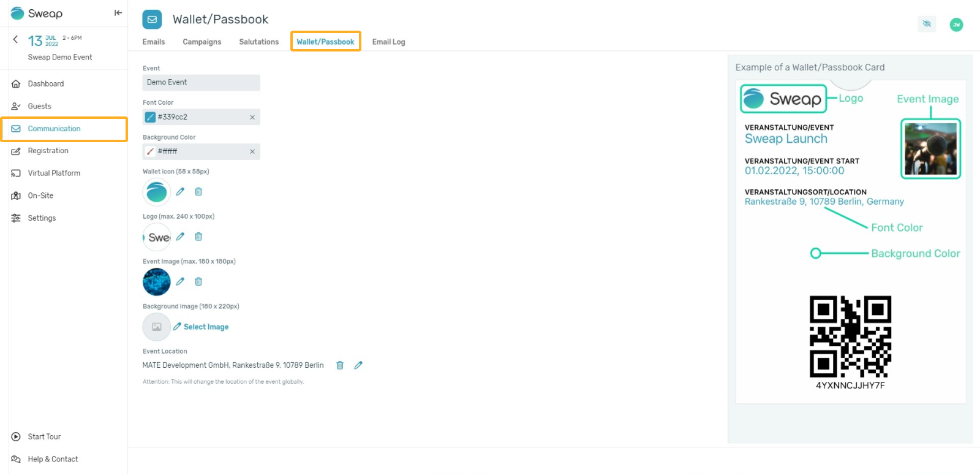Open the Dashboard page
This screenshot has height=475, width=980.
tap(45, 84)
